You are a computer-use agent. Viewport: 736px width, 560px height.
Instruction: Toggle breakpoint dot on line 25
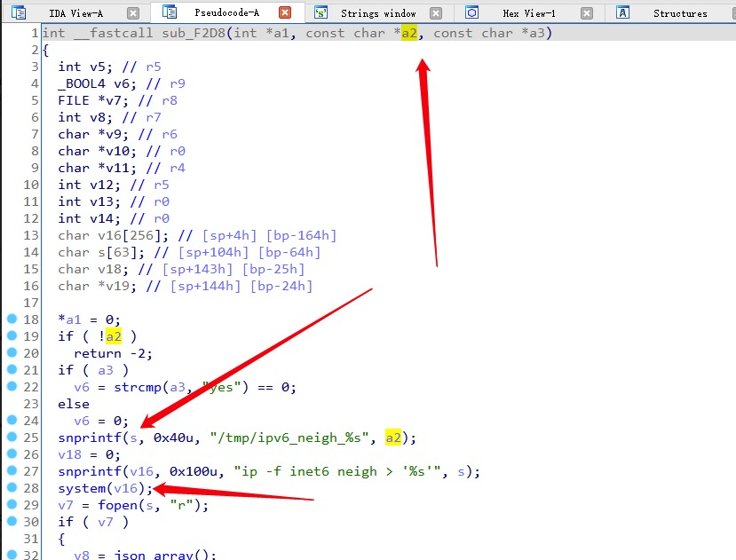click(12, 438)
